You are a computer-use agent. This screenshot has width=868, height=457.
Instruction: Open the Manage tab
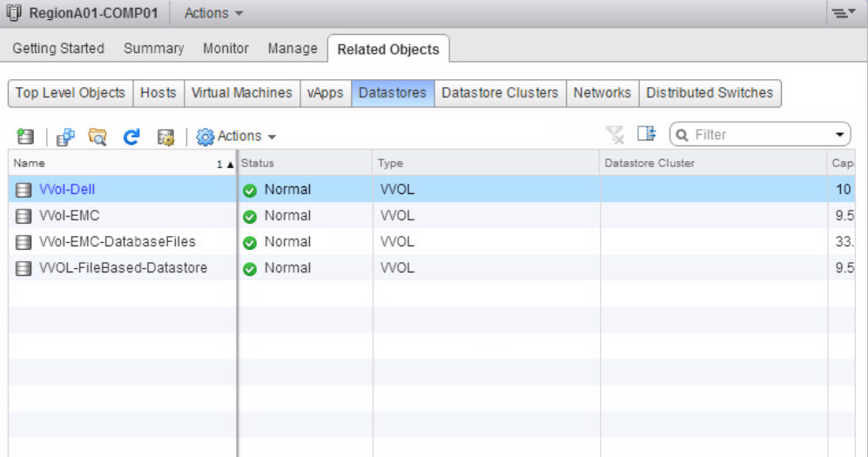tap(293, 49)
